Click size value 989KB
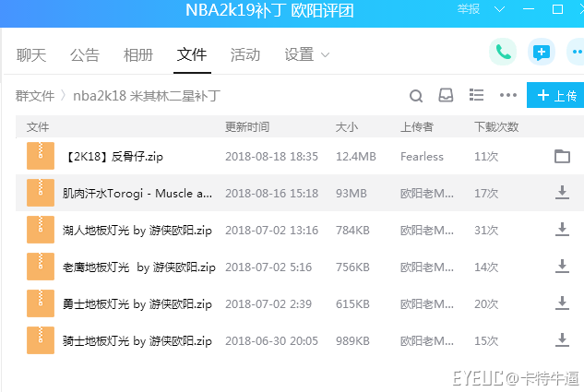 352,340
